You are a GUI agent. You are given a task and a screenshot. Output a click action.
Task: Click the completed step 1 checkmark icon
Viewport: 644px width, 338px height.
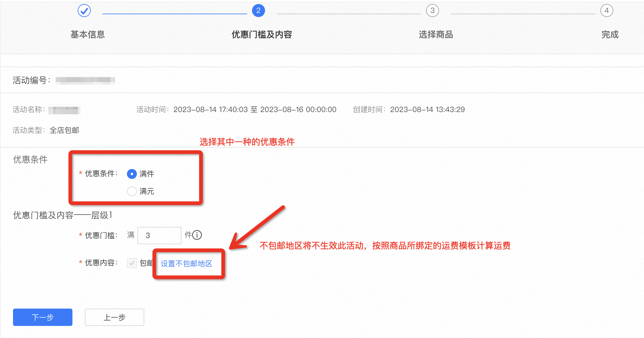pos(84,11)
